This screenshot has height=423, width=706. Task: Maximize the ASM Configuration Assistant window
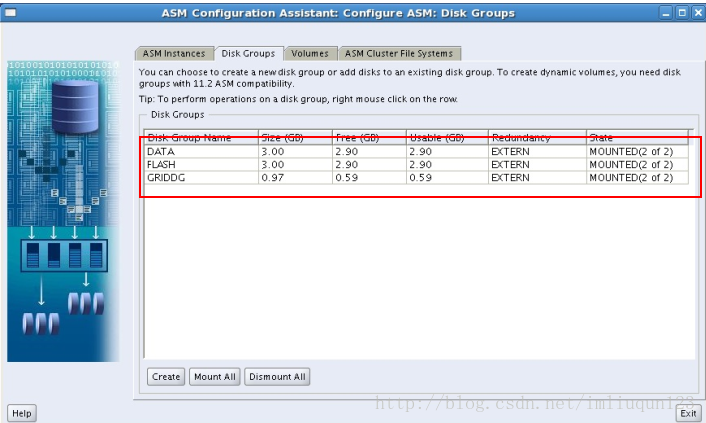(x=682, y=13)
